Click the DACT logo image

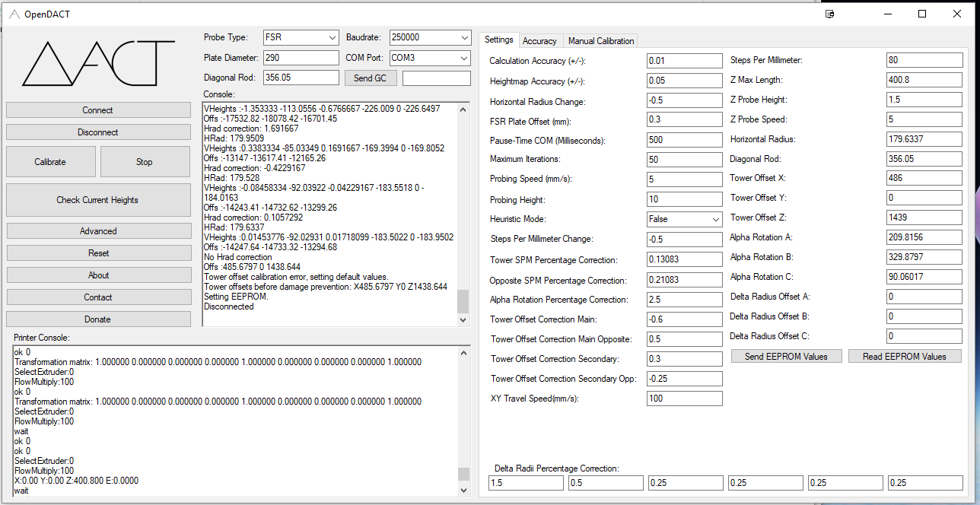coord(99,64)
